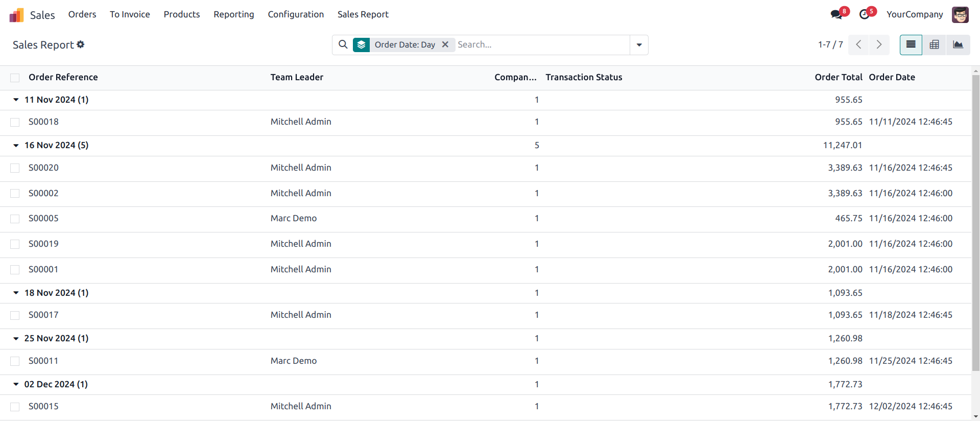Sort by the Order Total column header
This screenshot has width=980, height=421.
838,77
